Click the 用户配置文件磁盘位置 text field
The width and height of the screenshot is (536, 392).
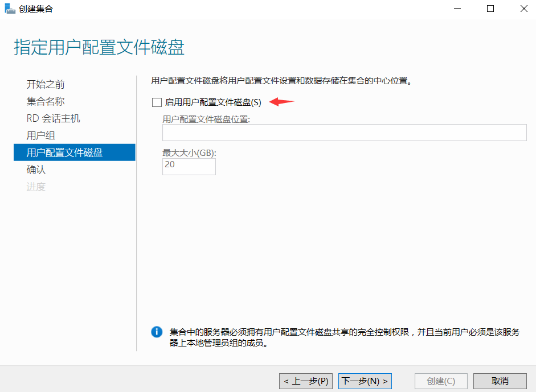coord(344,133)
